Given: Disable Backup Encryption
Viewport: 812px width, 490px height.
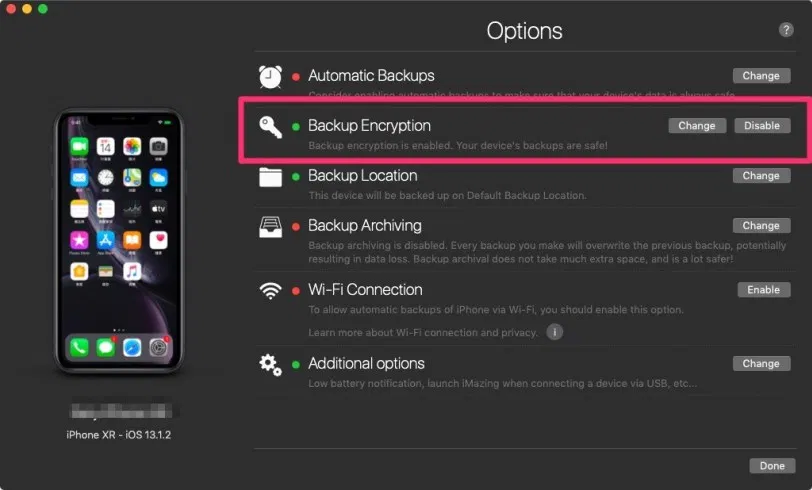Looking at the screenshot, I should coord(762,126).
